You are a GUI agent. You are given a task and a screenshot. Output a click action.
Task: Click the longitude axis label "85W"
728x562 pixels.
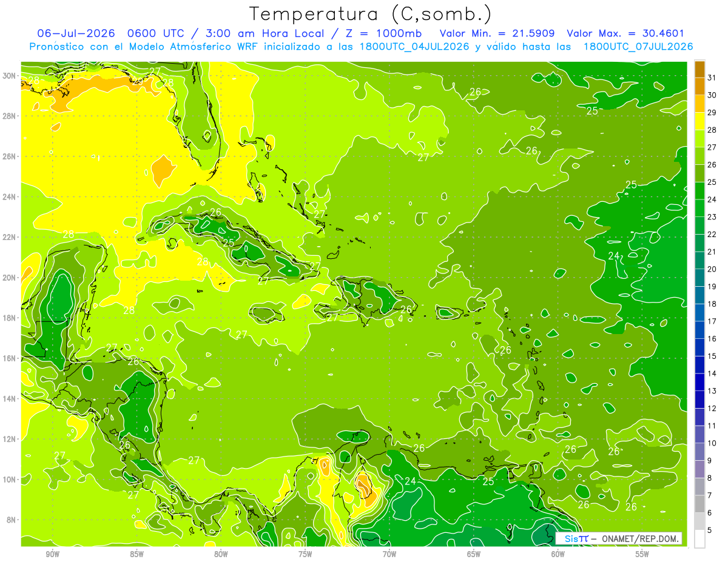[x=136, y=554]
